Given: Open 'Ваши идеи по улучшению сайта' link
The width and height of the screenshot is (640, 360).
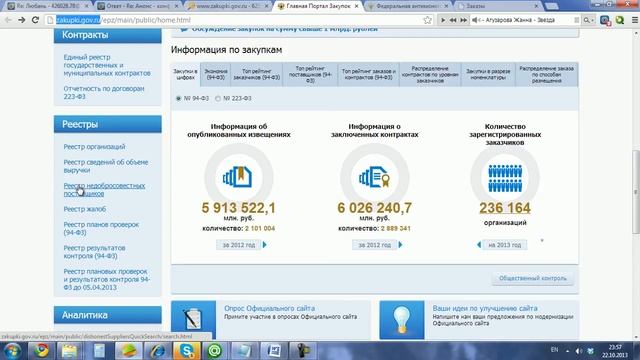Looking at the screenshot, I should tap(485, 308).
